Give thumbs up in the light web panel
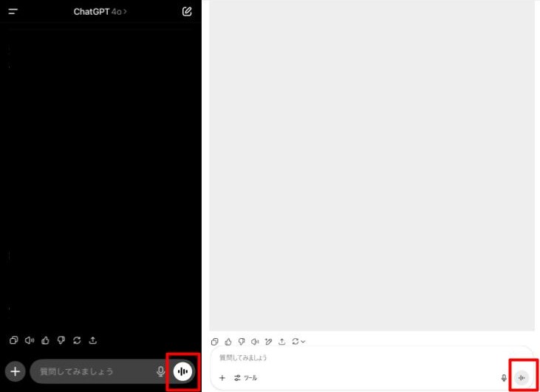This screenshot has width=540, height=392. (x=228, y=342)
